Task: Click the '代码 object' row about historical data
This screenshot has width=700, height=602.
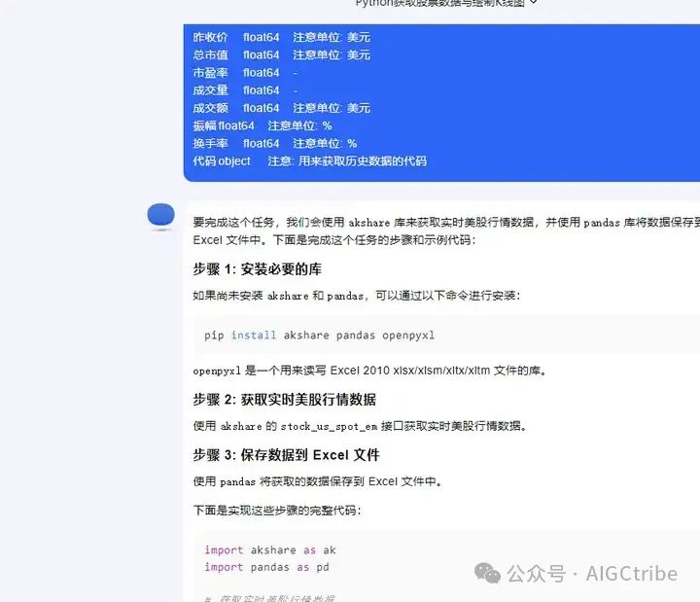Action: [x=310, y=161]
